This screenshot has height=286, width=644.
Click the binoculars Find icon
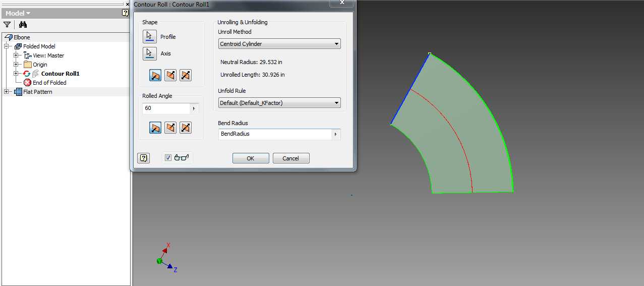(x=23, y=24)
